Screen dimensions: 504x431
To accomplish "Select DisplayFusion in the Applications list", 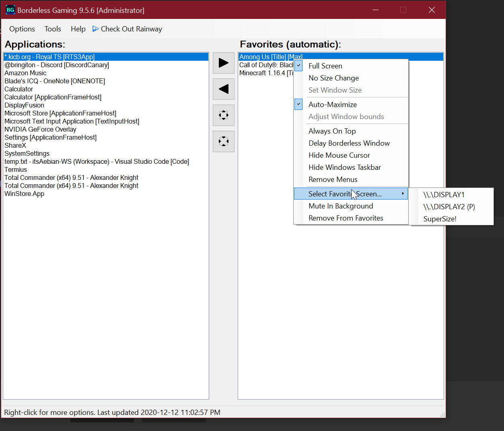I will pyautogui.click(x=24, y=105).
